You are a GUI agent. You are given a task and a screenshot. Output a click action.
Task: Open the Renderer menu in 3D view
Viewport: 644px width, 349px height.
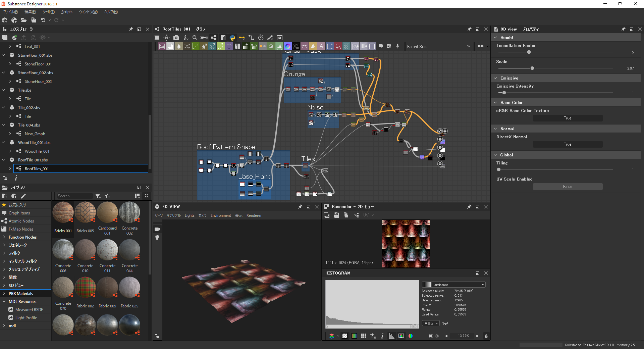[x=254, y=215]
